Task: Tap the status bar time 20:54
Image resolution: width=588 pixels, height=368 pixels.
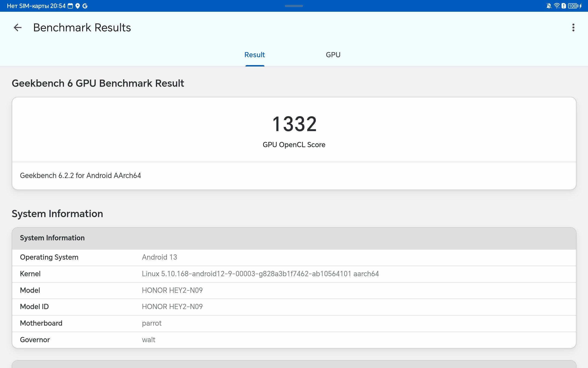Action: tap(58, 6)
